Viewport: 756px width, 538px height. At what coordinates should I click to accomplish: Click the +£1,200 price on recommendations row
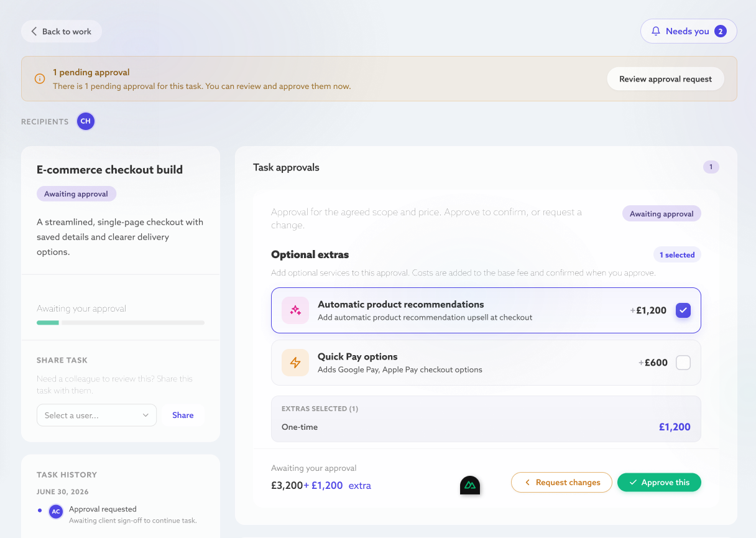click(x=648, y=310)
